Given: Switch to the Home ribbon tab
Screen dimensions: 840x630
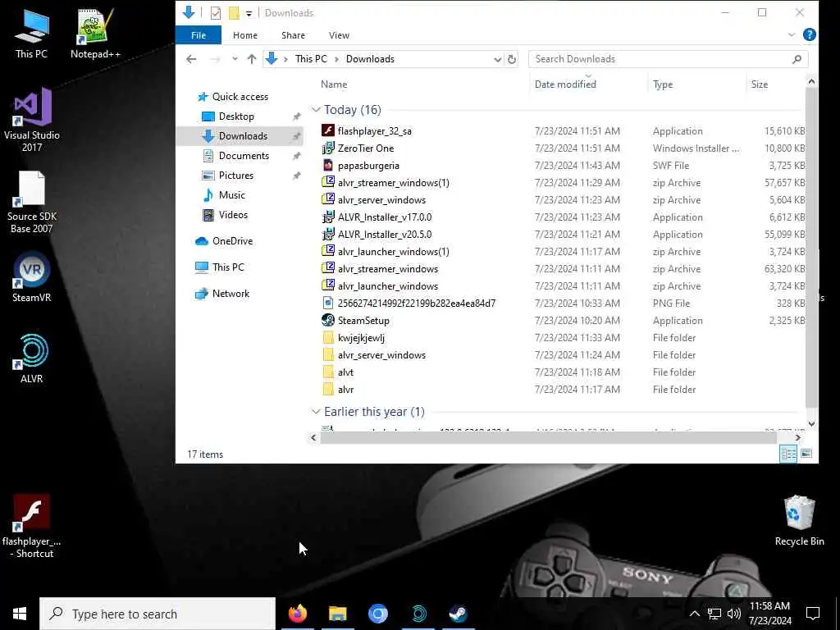Looking at the screenshot, I should pyautogui.click(x=244, y=34).
